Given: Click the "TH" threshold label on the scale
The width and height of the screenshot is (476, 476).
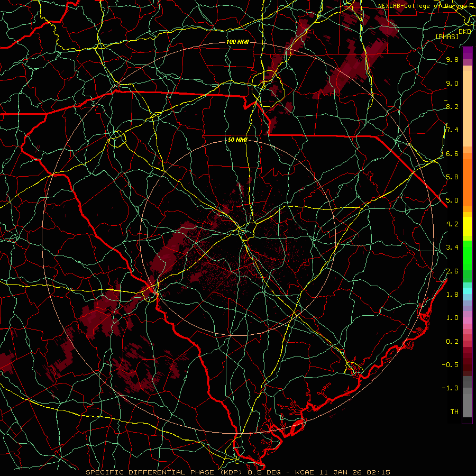Looking at the screenshot, I should pyautogui.click(x=454, y=412).
